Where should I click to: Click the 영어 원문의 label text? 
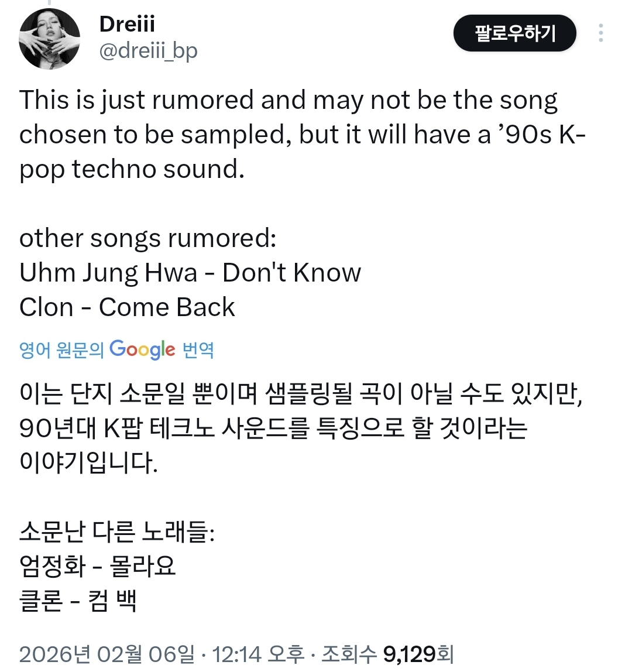61,350
